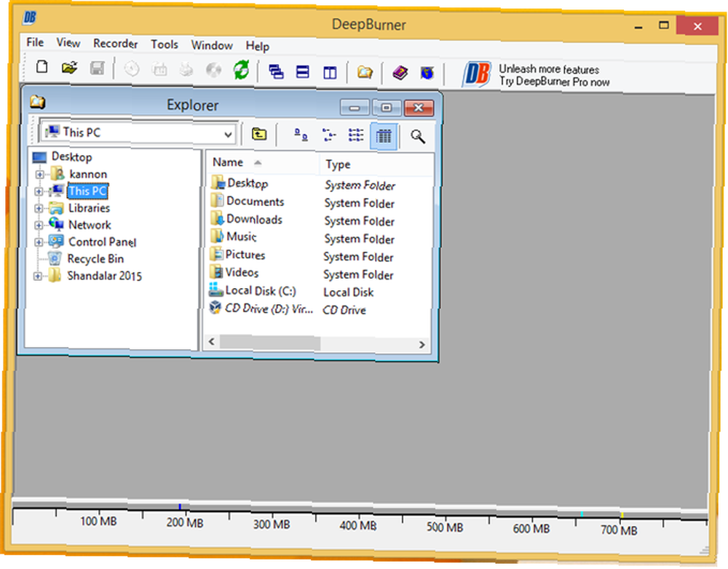Open the purple help book icon
This screenshot has width=728, height=569.
[400, 73]
